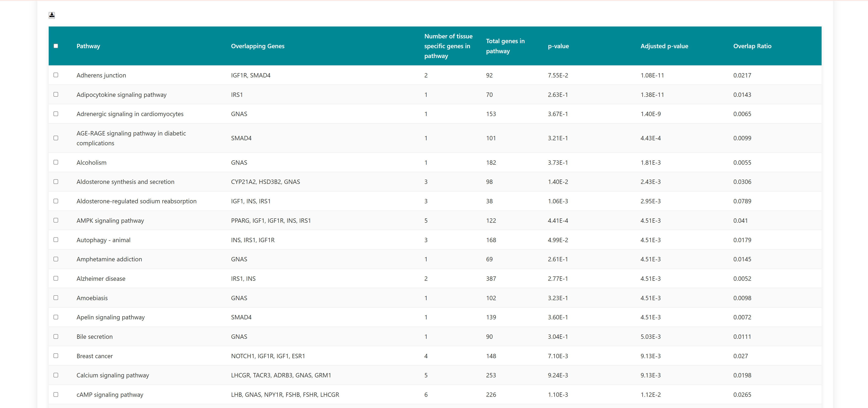Check the Apelin signaling pathway checkbox
Viewport: 868px width, 408px height.
[56, 317]
